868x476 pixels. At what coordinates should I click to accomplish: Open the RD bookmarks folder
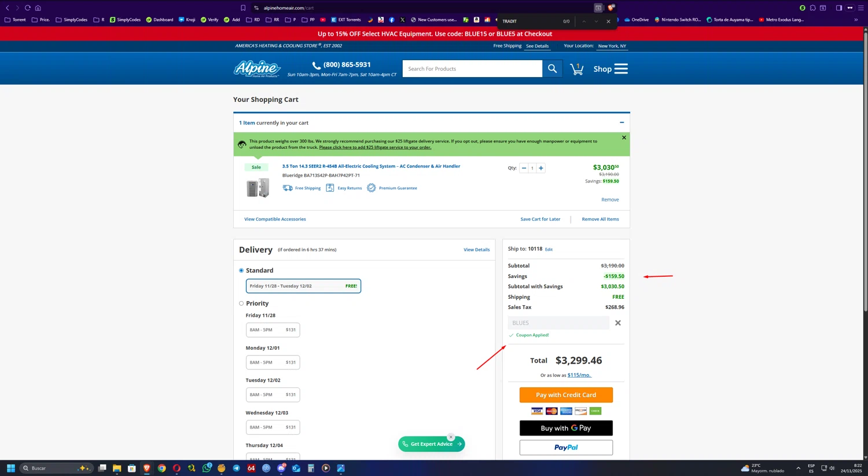tap(253, 20)
